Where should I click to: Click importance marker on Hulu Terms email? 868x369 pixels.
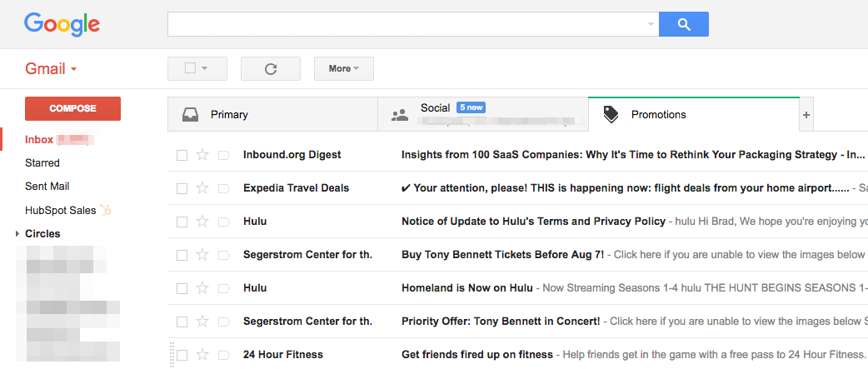[x=223, y=222]
